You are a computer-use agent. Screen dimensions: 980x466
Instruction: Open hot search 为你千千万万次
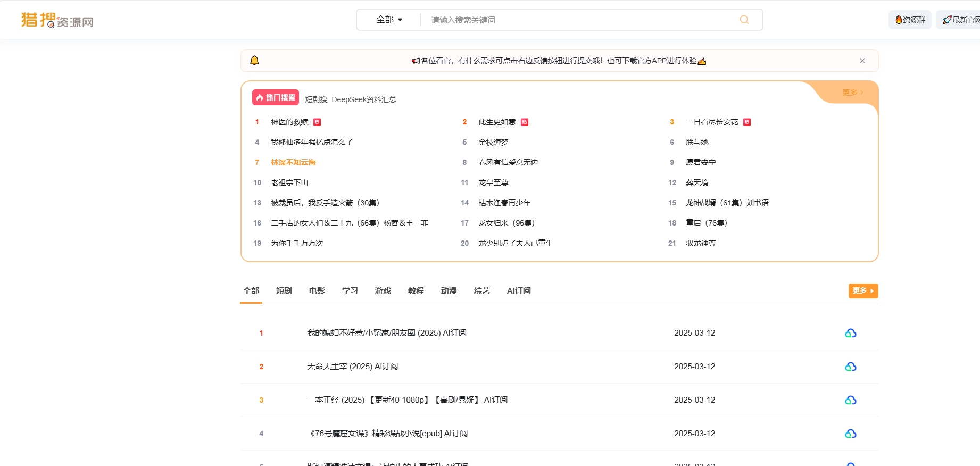point(297,243)
